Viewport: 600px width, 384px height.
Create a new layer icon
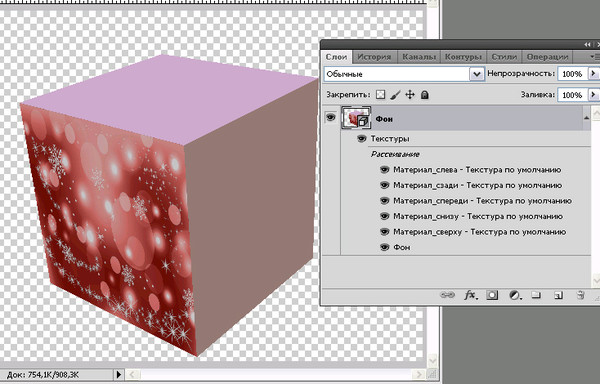pyautogui.click(x=558, y=295)
